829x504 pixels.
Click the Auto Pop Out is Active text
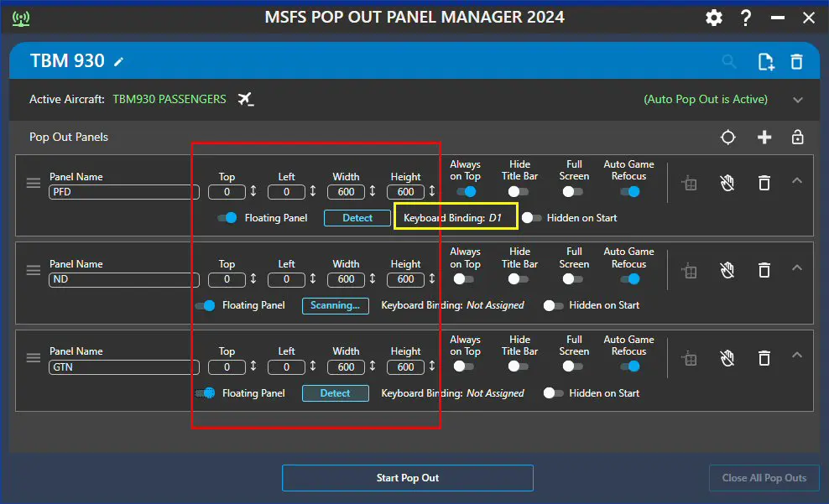coord(706,99)
